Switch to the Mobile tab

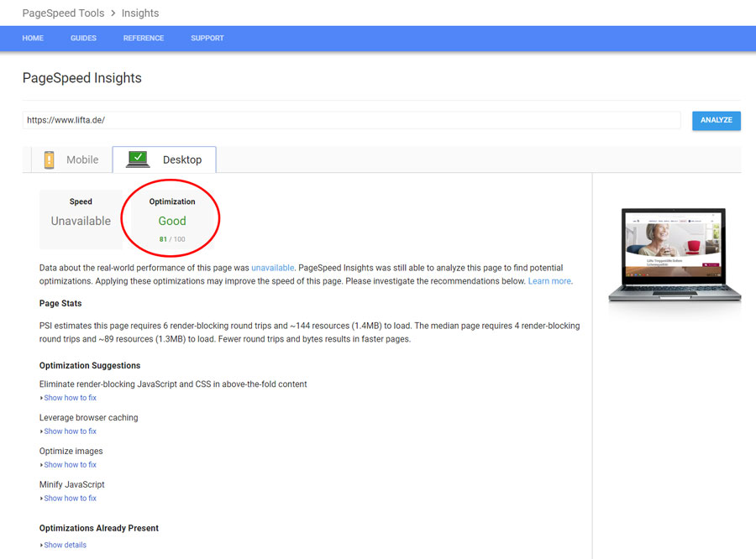(72, 159)
